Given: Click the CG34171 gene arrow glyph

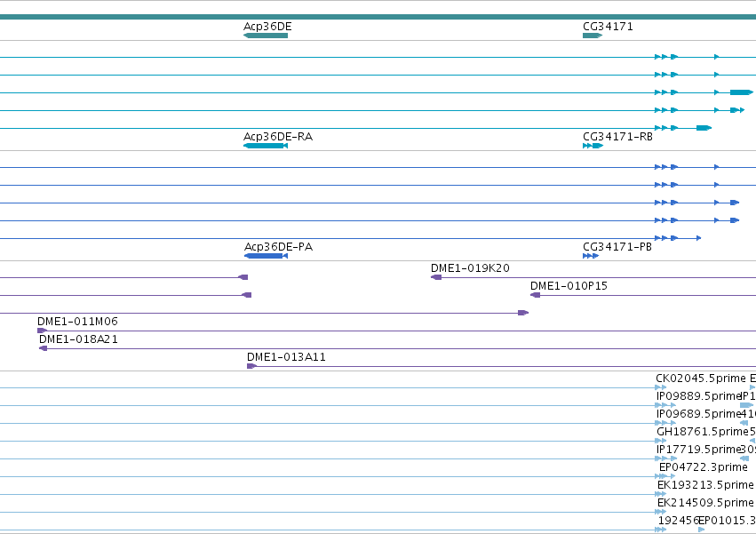Looking at the screenshot, I should [593, 36].
